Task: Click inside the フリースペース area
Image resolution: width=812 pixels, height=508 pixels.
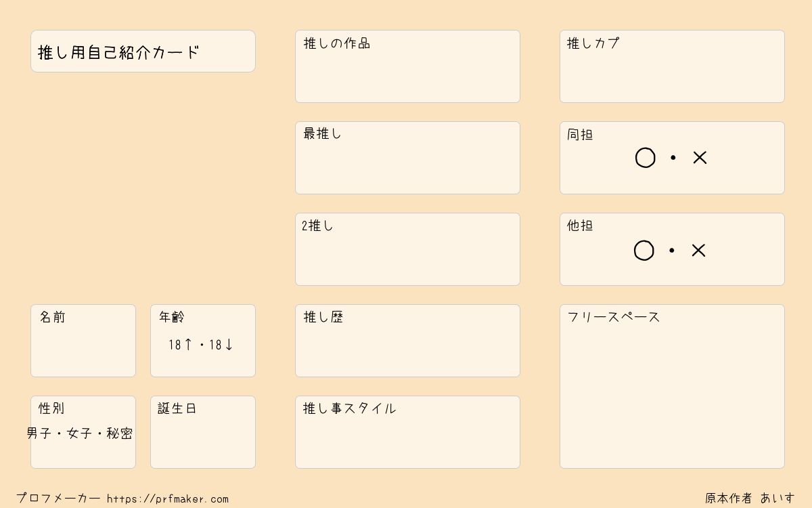Action: 672,386
